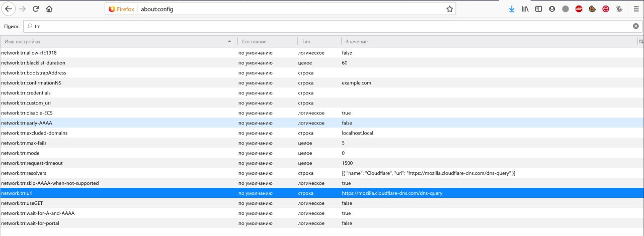The image size is (644, 236).
Task: Open the Firefox home page button
Action: click(x=49, y=9)
